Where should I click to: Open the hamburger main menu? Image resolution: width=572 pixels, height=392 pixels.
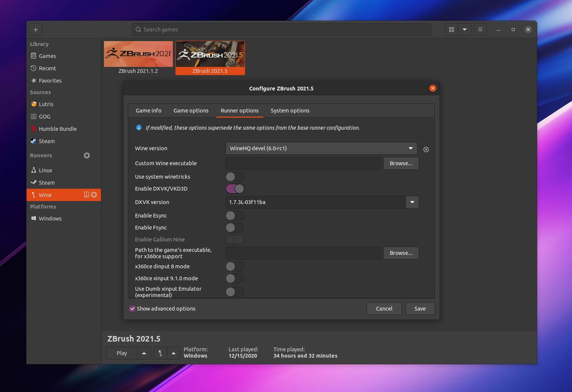(x=480, y=30)
